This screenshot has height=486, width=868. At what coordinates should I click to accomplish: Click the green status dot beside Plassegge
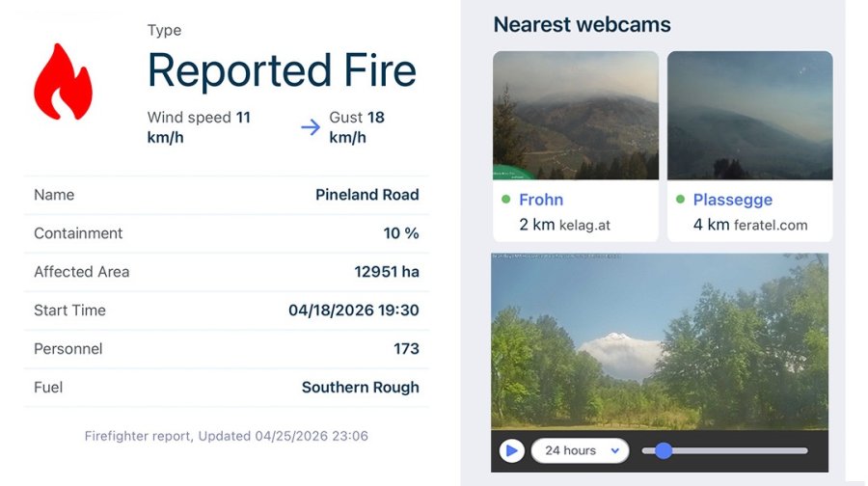pyautogui.click(x=680, y=200)
